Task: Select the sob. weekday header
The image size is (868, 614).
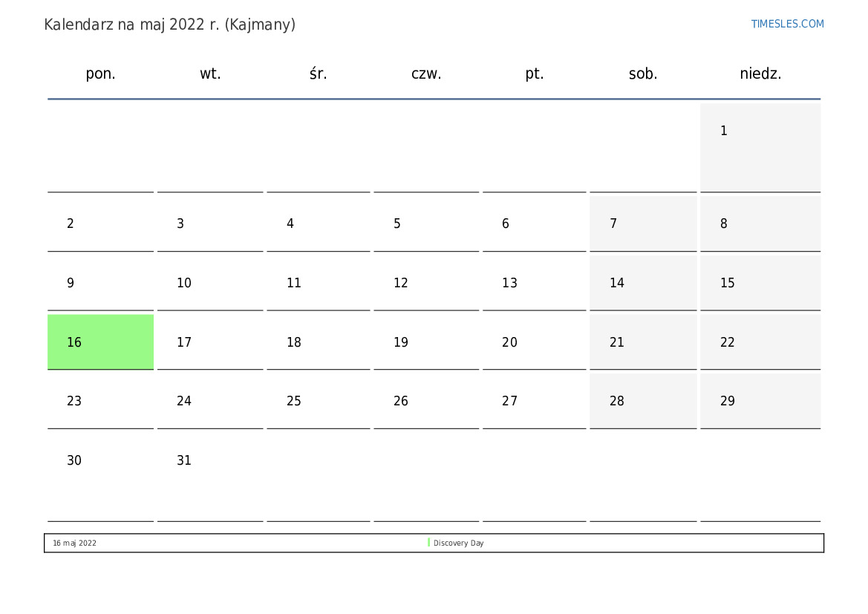Action: click(643, 74)
